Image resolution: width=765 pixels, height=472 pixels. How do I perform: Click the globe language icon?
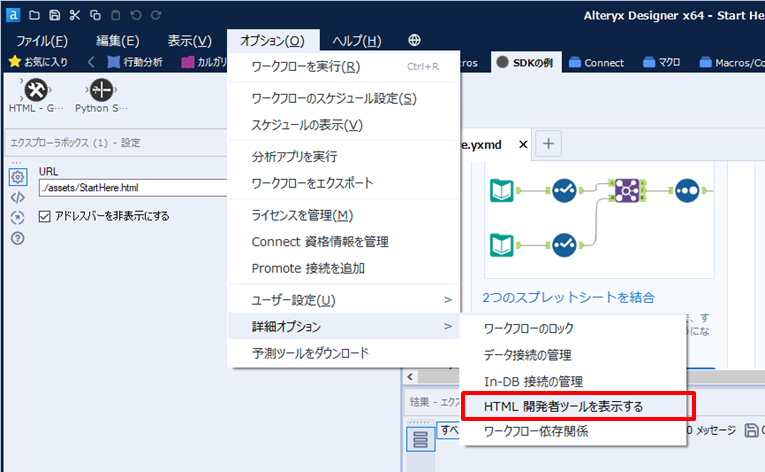coord(414,40)
